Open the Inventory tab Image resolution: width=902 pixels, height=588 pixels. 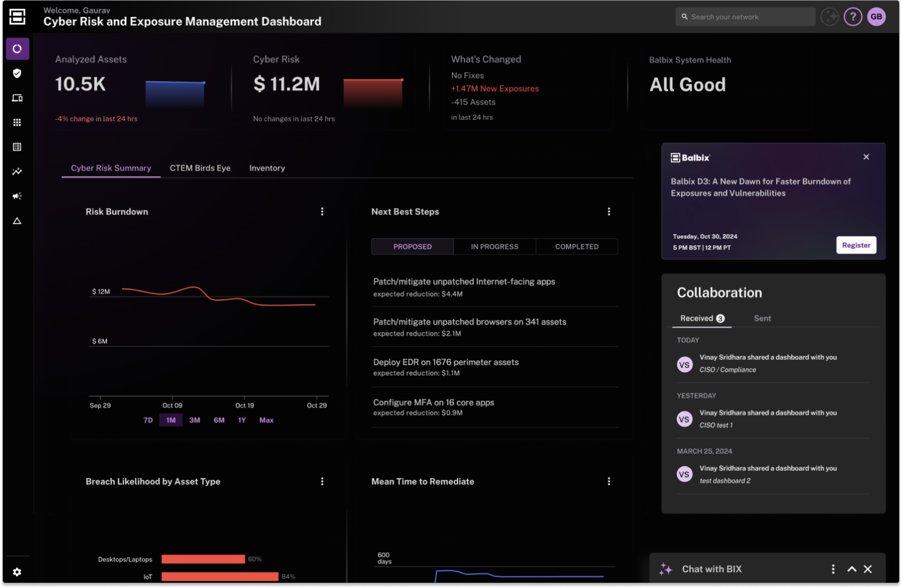pos(267,168)
